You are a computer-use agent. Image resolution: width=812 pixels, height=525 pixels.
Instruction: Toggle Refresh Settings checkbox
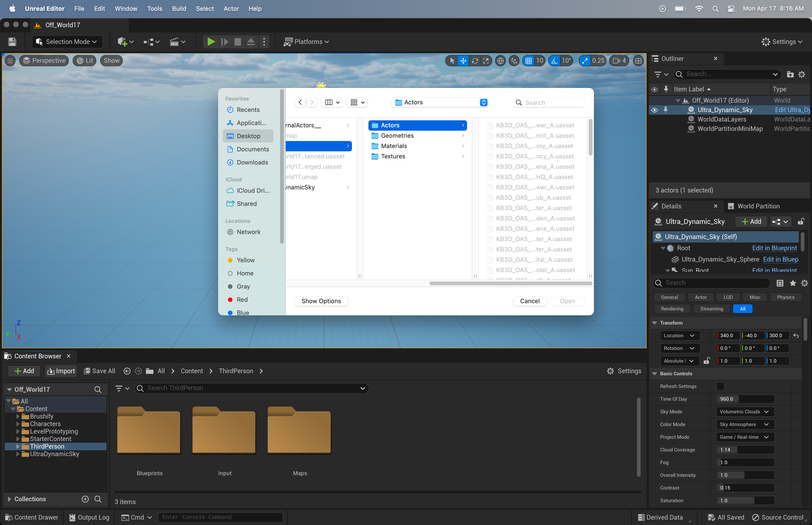[x=720, y=386]
